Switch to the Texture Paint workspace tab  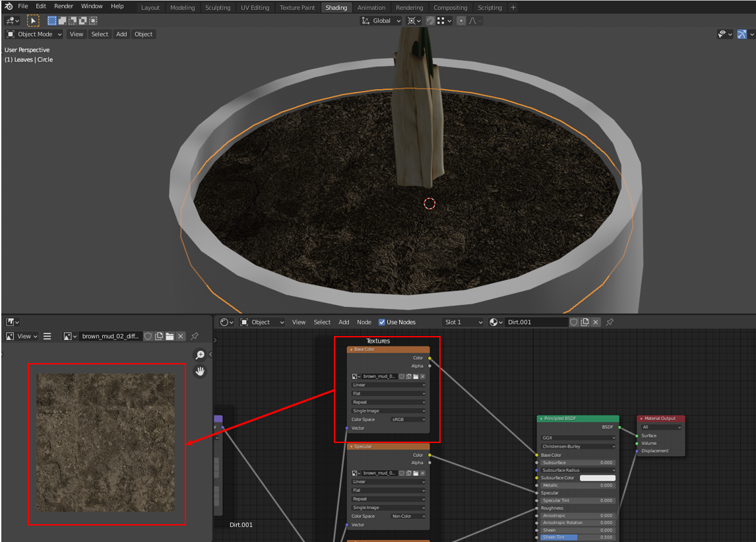[x=297, y=8]
